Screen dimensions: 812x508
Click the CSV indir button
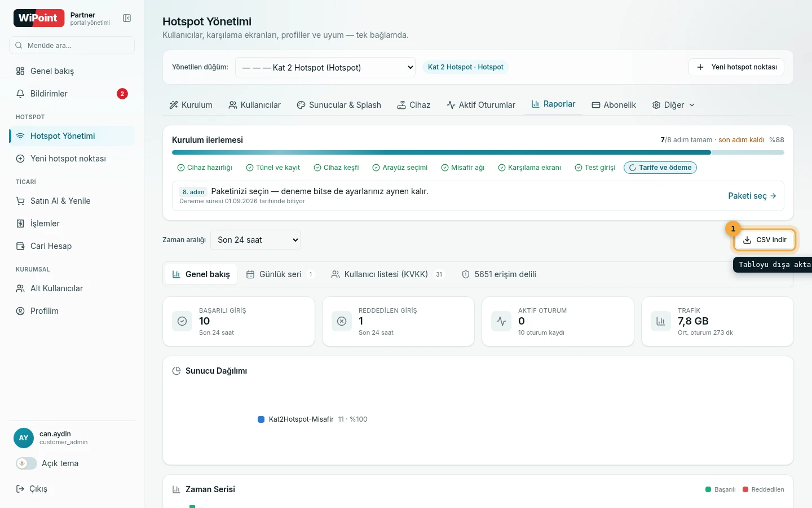(765, 240)
